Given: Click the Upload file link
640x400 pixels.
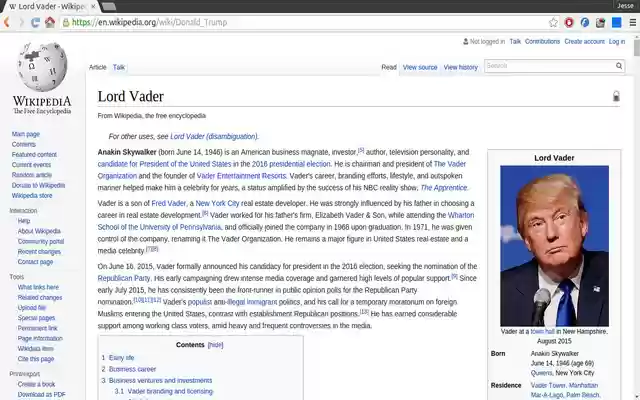Looking at the screenshot, I should (32, 308).
